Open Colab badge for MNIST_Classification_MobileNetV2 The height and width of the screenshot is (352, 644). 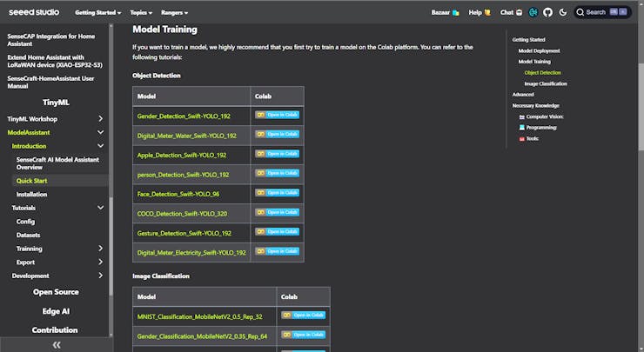[304, 315]
